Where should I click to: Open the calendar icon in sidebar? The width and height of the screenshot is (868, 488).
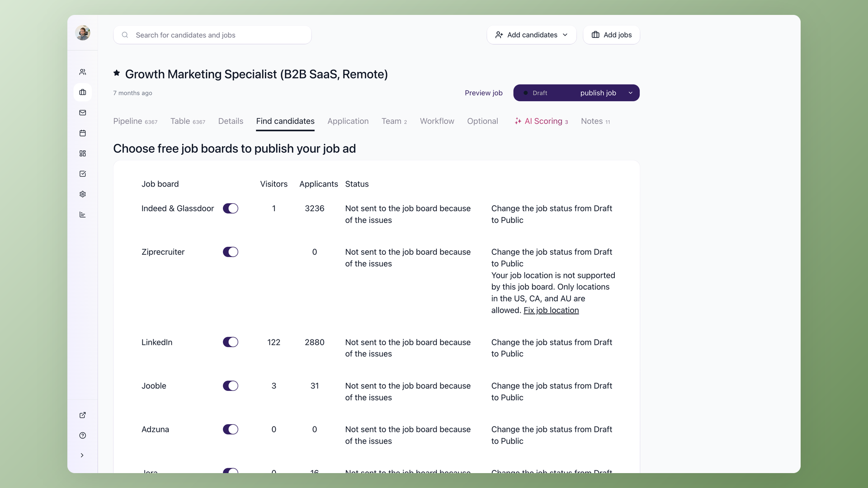click(x=83, y=133)
